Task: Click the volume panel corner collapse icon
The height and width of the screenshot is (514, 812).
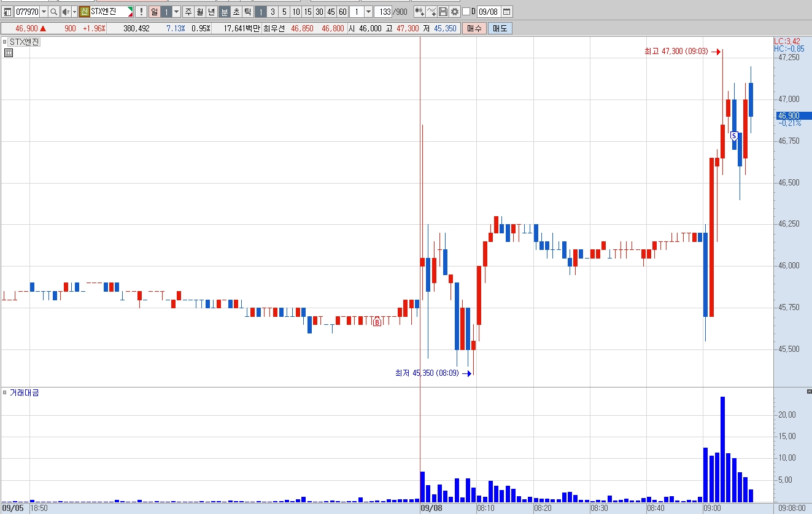Action: point(808,391)
